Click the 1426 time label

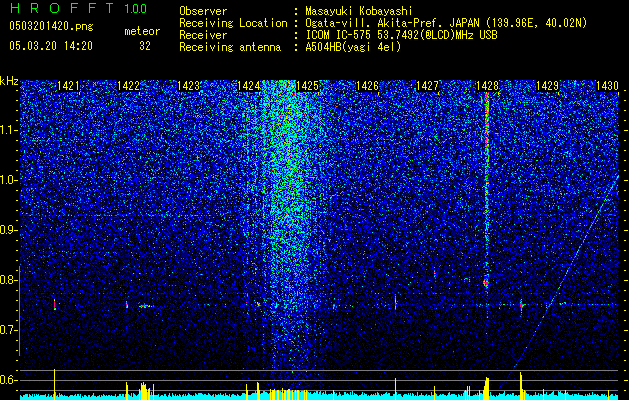coord(367,85)
